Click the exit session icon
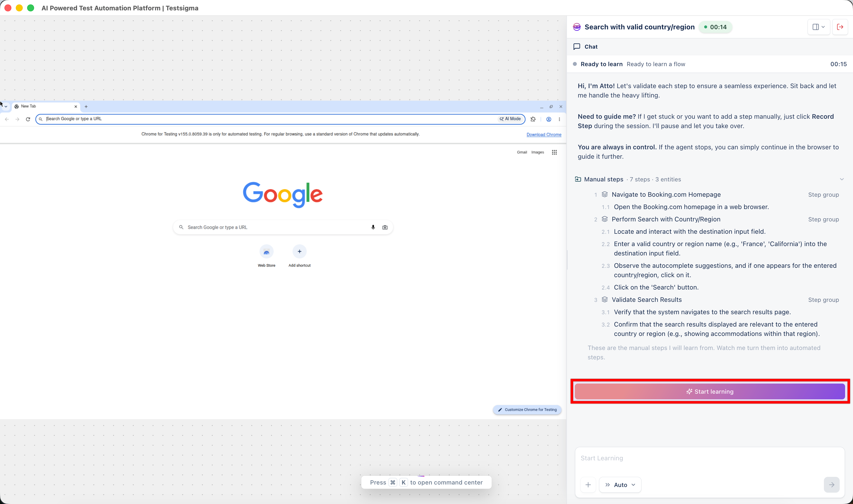The image size is (853, 504). 840,27
